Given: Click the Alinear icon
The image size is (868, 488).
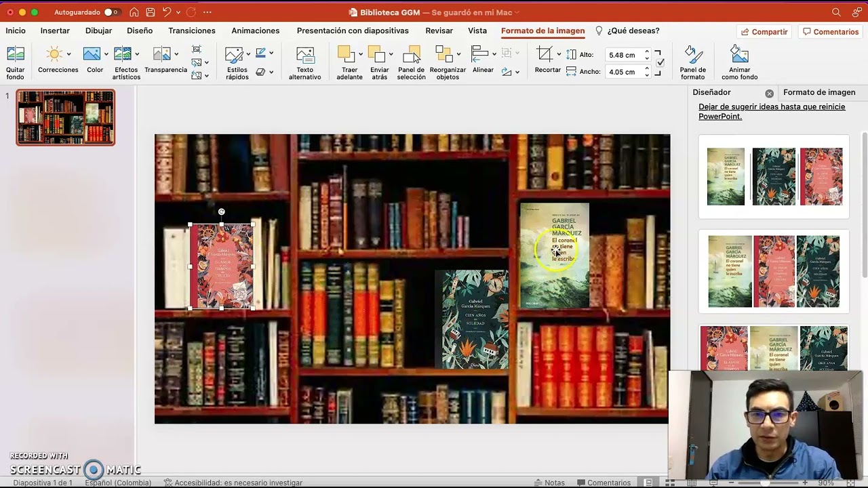Looking at the screenshot, I should 480,54.
